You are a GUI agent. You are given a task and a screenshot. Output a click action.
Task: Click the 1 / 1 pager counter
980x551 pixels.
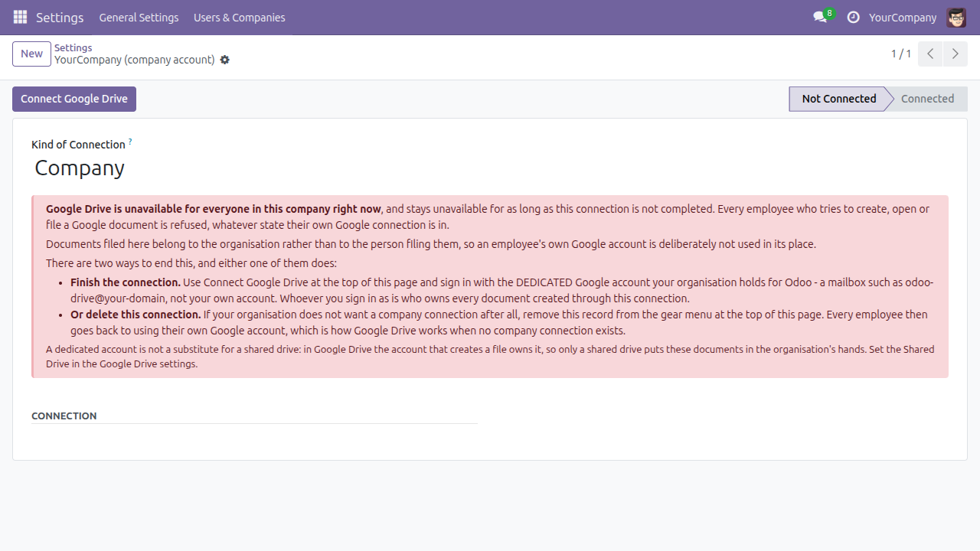(x=901, y=54)
